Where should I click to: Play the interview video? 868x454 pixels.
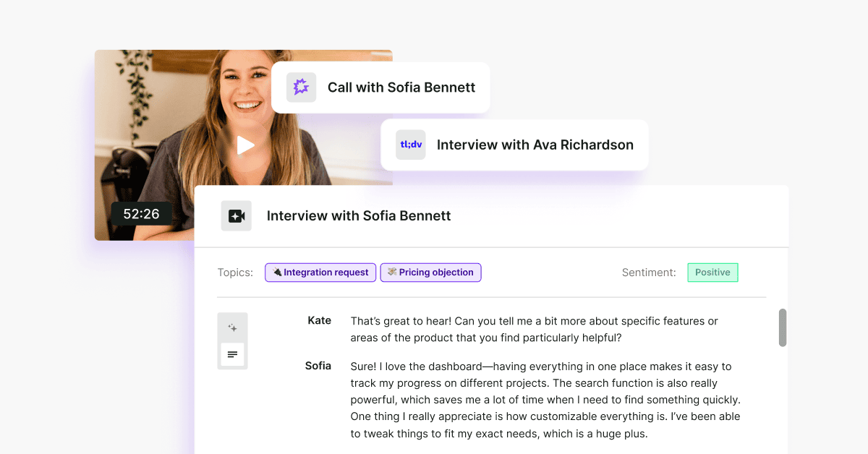pos(245,145)
